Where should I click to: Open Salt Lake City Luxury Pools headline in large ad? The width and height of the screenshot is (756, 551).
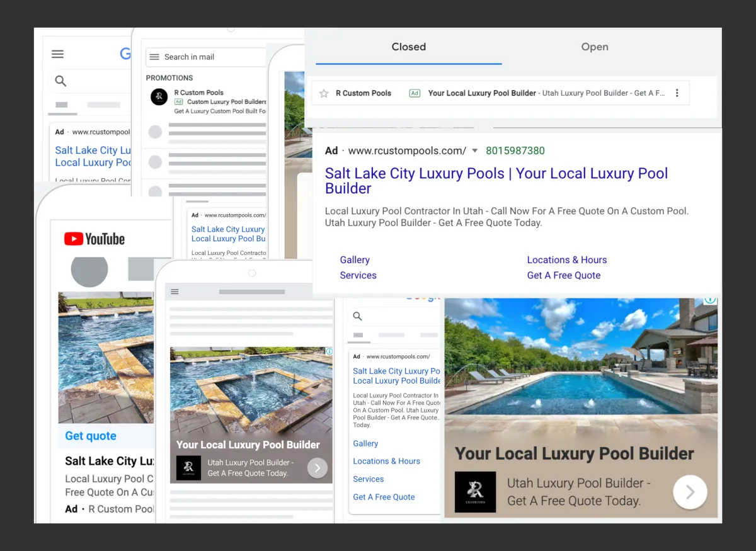click(496, 181)
